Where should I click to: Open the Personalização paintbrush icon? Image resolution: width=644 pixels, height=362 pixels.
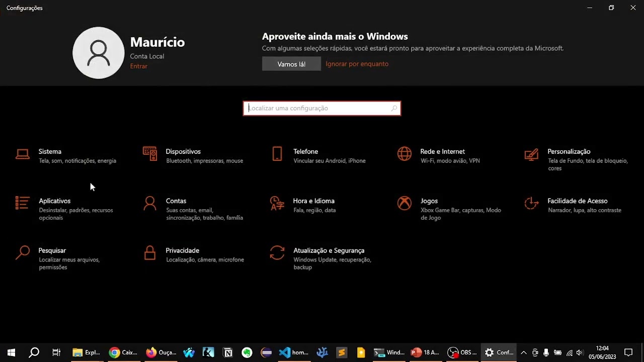point(531,154)
